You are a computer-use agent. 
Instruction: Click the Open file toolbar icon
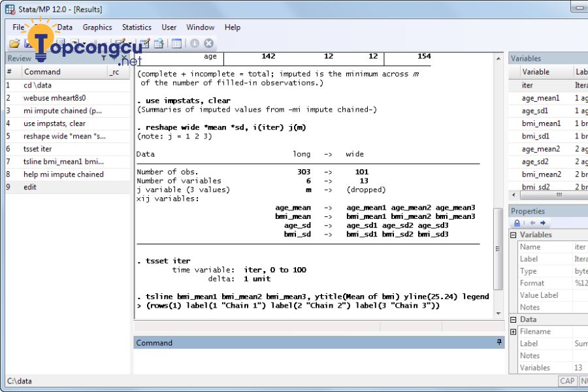(x=14, y=44)
